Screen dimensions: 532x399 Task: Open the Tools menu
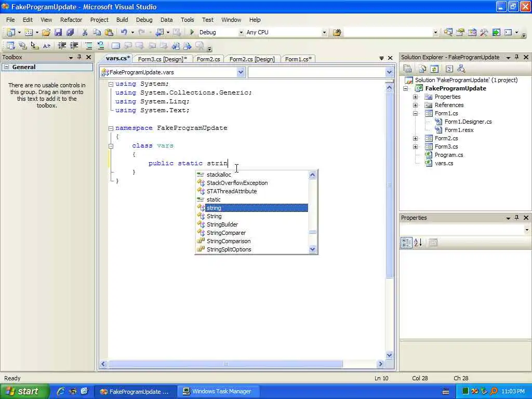pos(187,20)
